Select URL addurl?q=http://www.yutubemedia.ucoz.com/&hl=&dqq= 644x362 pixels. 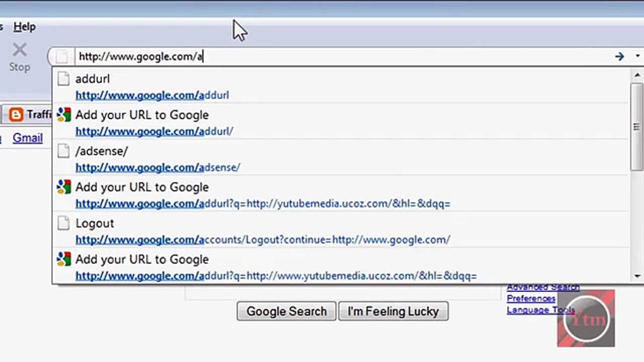point(276,276)
